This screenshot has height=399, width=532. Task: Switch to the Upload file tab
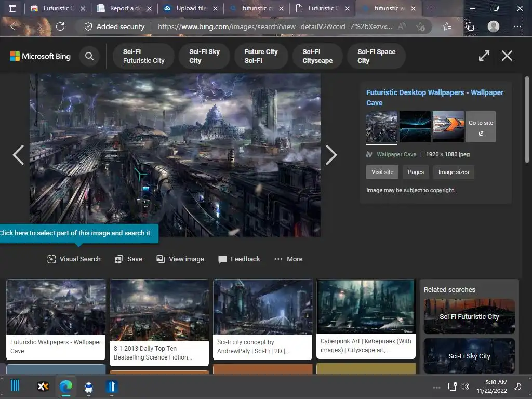(191, 8)
